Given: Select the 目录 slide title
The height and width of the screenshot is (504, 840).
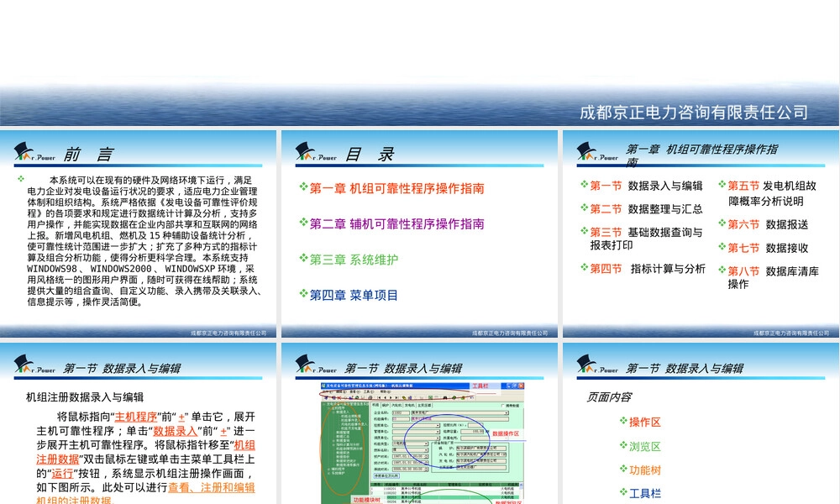Looking at the screenshot, I should 370,155.
